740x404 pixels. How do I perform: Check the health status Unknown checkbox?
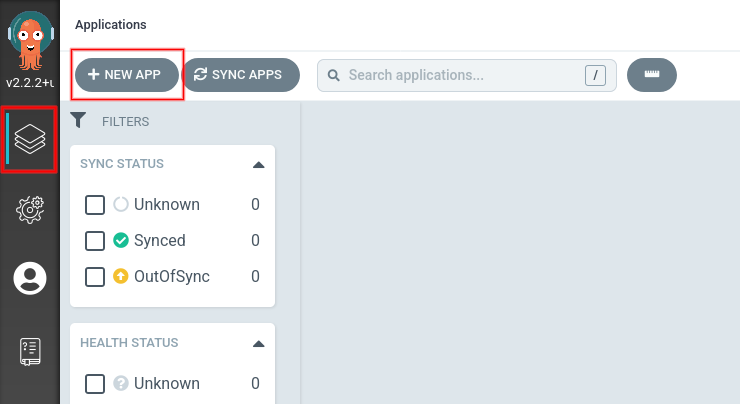pos(95,384)
